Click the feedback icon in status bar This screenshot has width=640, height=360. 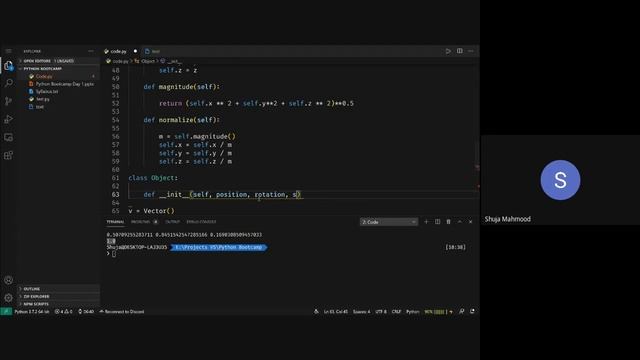pyautogui.click(x=462, y=311)
